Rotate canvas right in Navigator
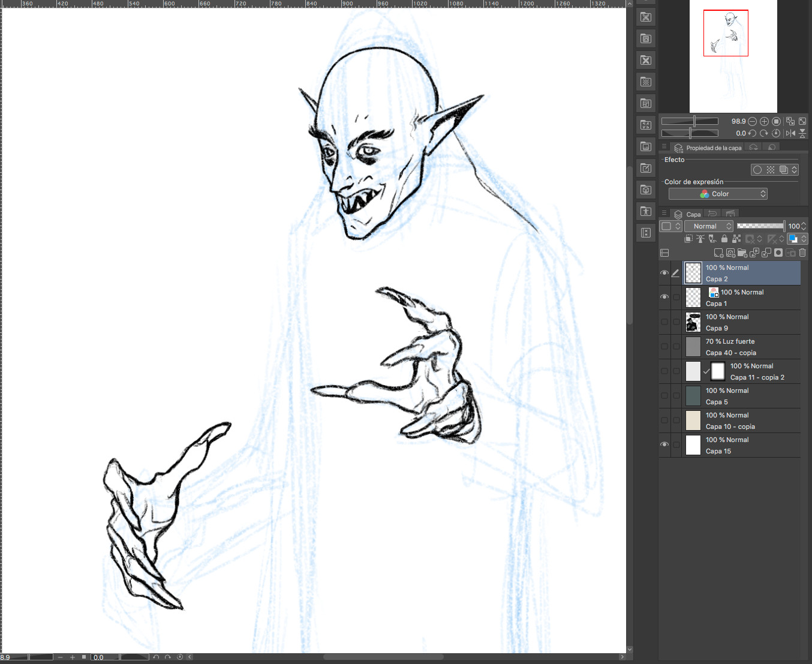Viewport: 812px width, 664px height. [764, 133]
